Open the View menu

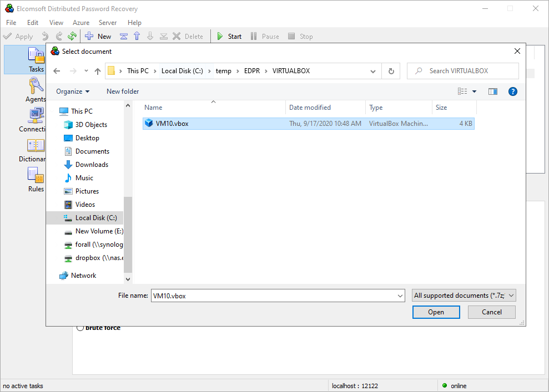click(x=56, y=22)
